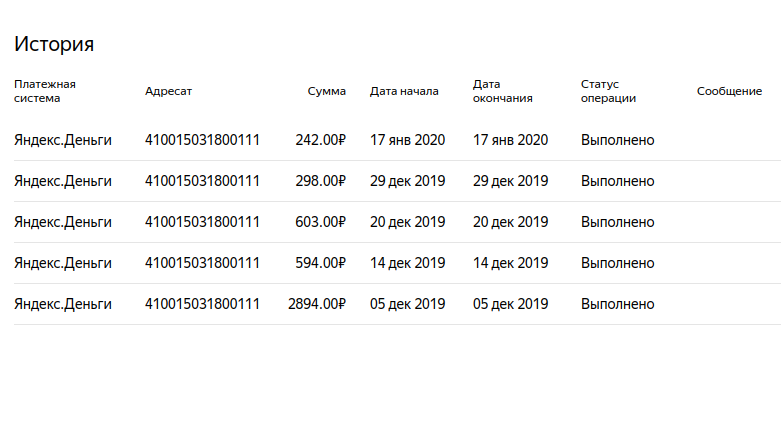The height and width of the screenshot is (440, 781).
Task: Click "Выполнено" status in the 603.00₽ row
Action: [x=617, y=222]
